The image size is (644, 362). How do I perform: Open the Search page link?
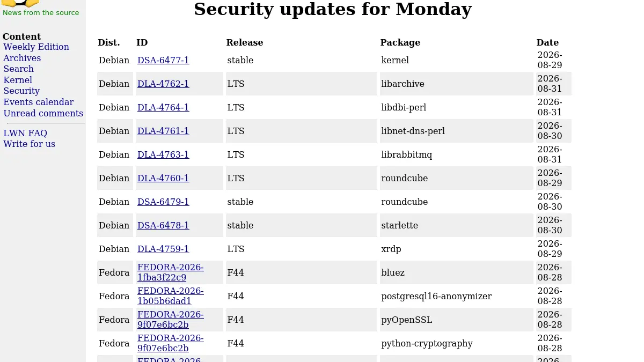(x=18, y=69)
